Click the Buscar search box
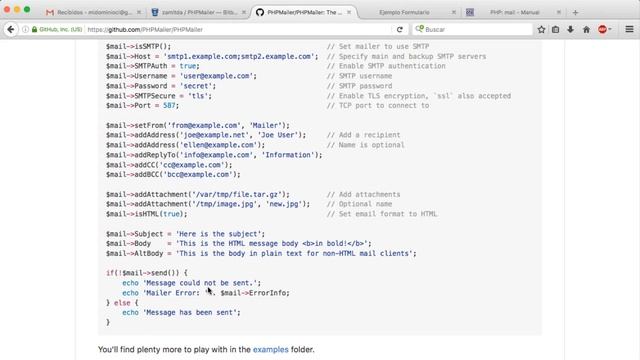 [472, 29]
